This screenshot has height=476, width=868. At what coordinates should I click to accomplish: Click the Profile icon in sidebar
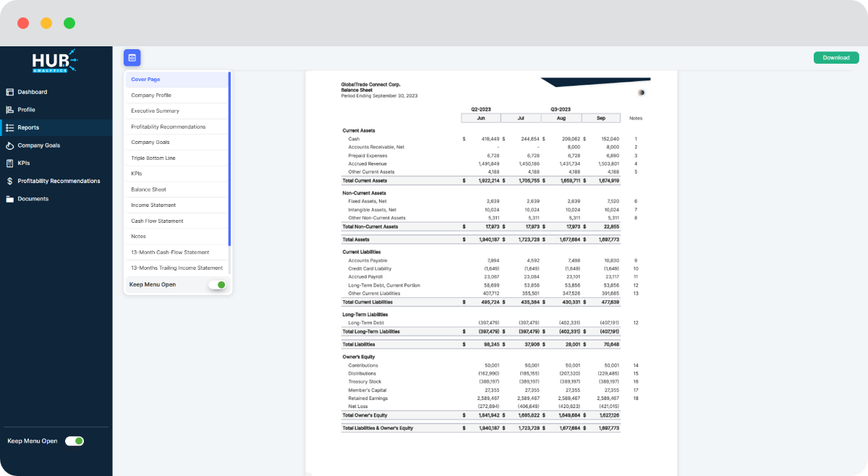click(10, 110)
